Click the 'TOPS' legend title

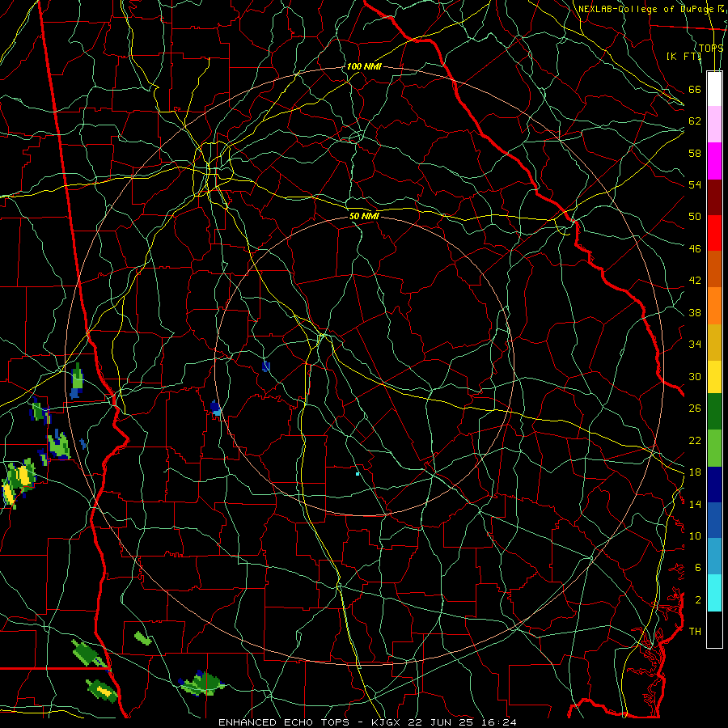711,48
